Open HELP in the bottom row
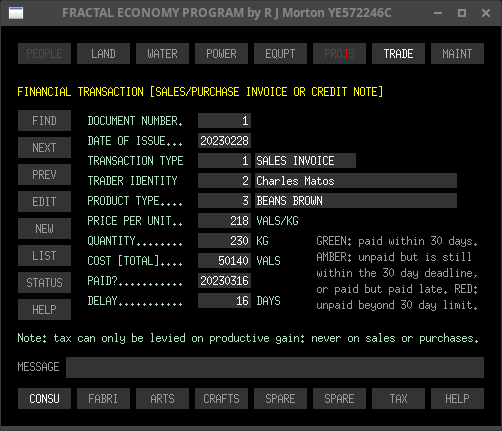Viewport: 502px width, 431px height. pos(457,398)
